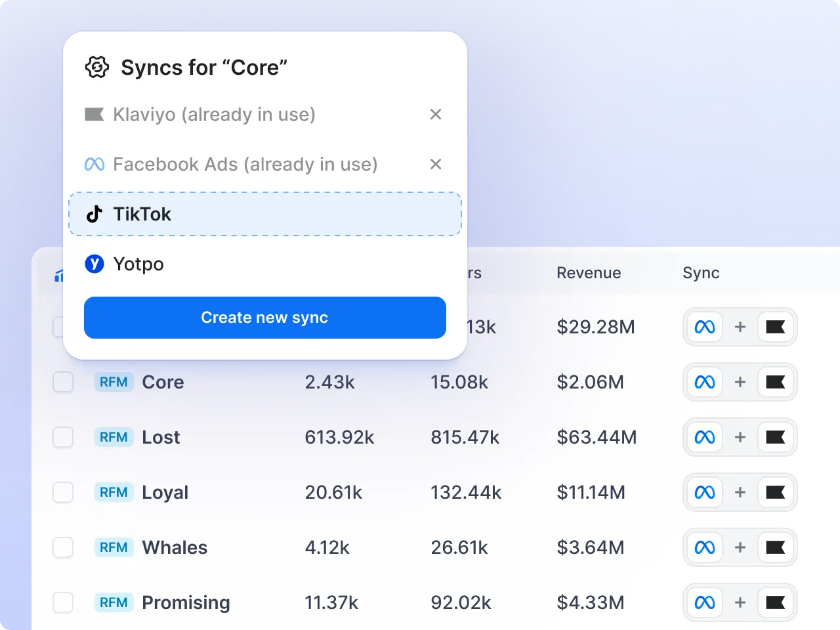Click the 26.61k value in Whales row
Viewport: 840px width, 630px height.
(459, 547)
